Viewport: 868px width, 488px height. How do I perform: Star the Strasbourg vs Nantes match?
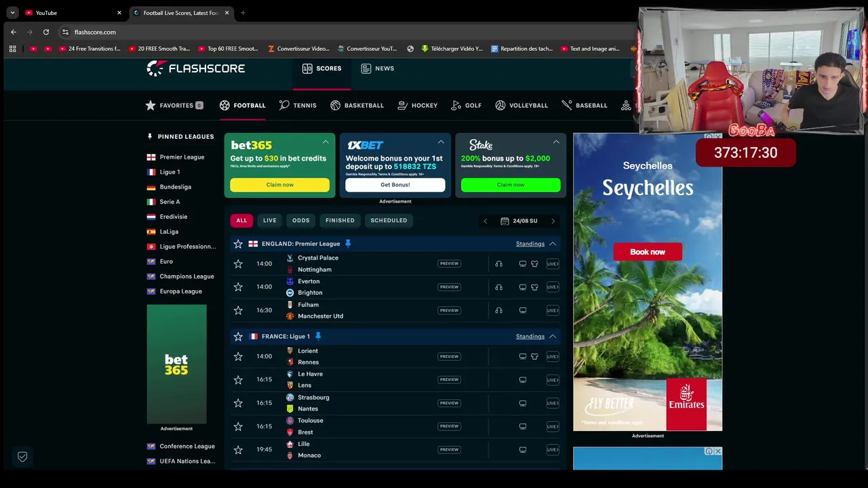point(238,403)
